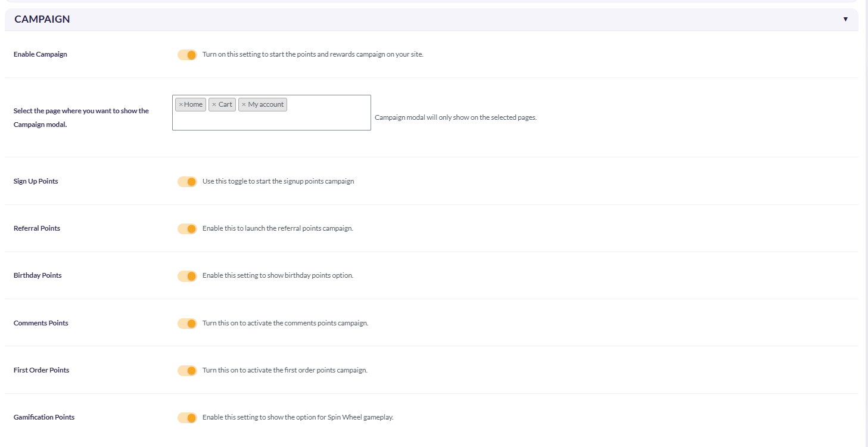Click the Referral Points label
868x447 pixels.
pyautogui.click(x=37, y=228)
